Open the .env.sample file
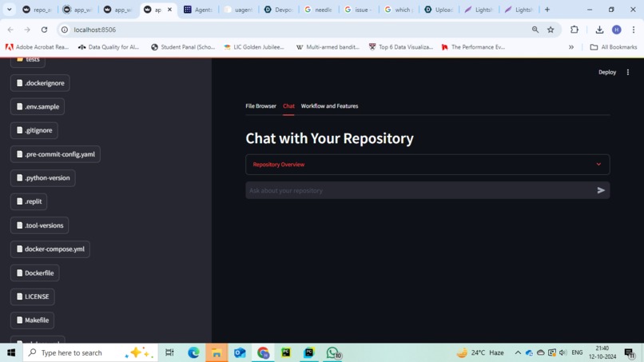 (x=38, y=107)
